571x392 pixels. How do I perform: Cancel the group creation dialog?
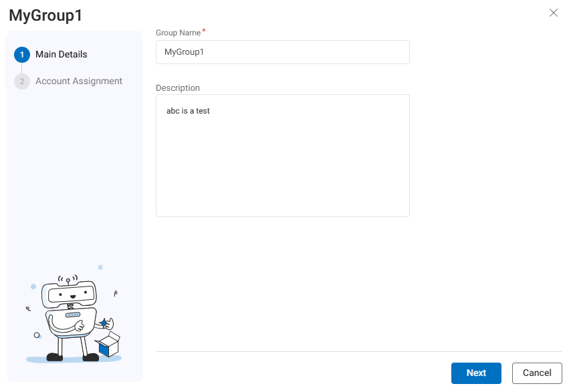click(x=536, y=373)
